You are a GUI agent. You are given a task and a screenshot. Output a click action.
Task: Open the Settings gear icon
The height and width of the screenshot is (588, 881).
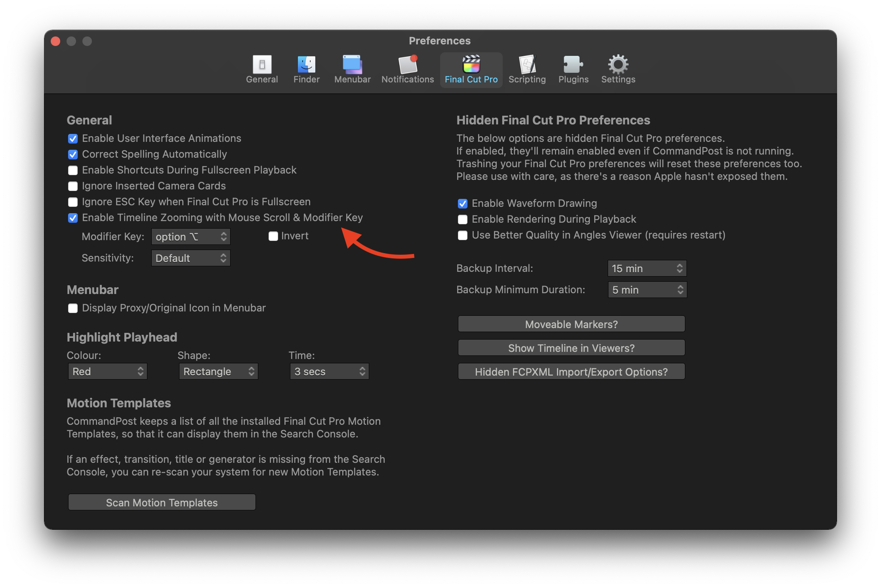click(618, 65)
